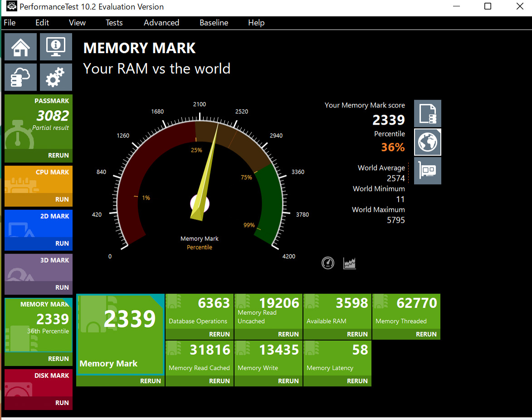Select the Database Operations 6363 tile
Image resolution: width=532 pixels, height=420 pixels.
click(x=200, y=312)
